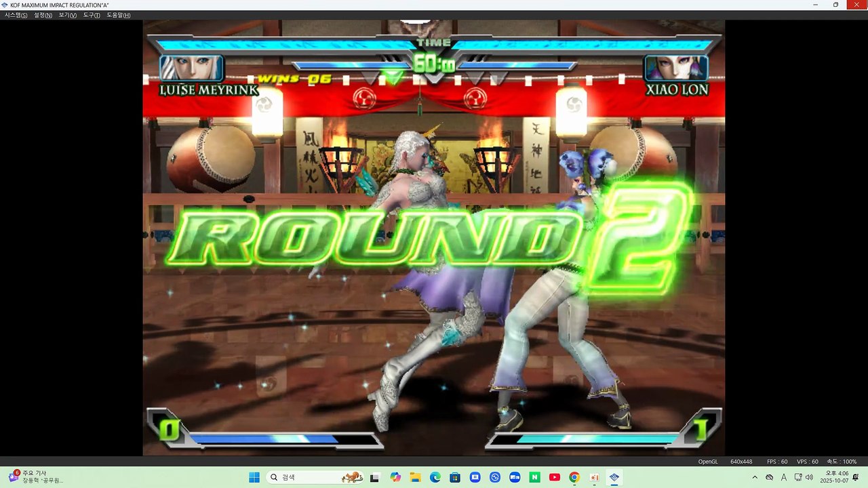Click the emulator app icon in title bar

point(5,5)
